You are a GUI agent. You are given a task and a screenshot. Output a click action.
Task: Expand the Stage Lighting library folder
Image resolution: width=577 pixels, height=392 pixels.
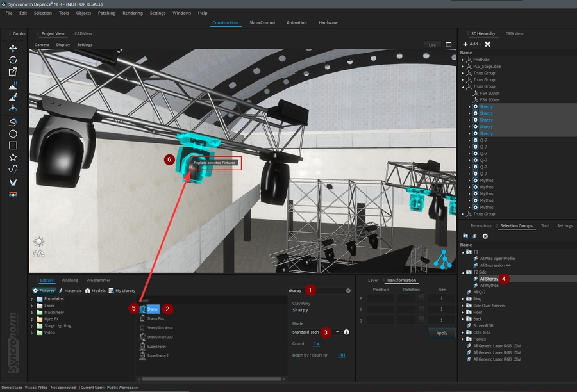click(x=33, y=326)
